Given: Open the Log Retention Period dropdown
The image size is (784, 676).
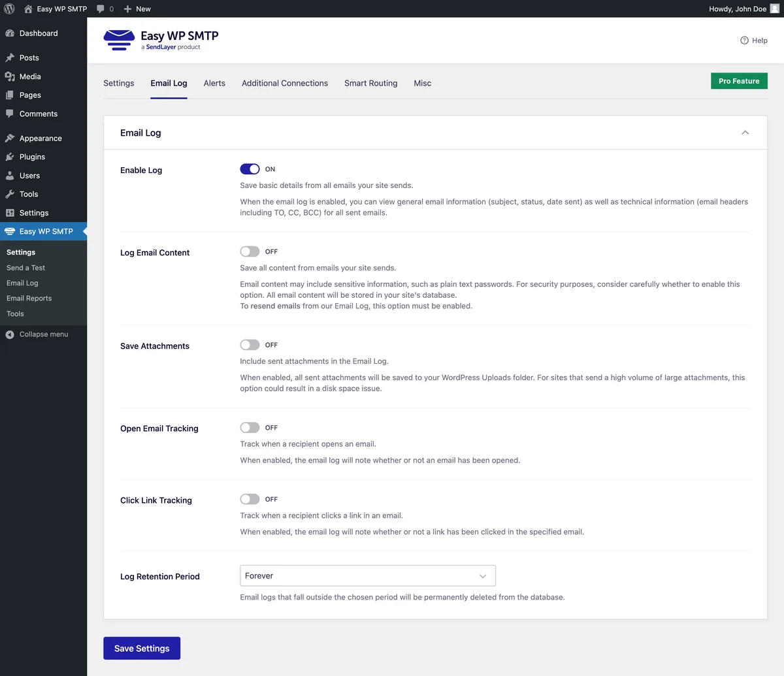Looking at the screenshot, I should (x=368, y=575).
